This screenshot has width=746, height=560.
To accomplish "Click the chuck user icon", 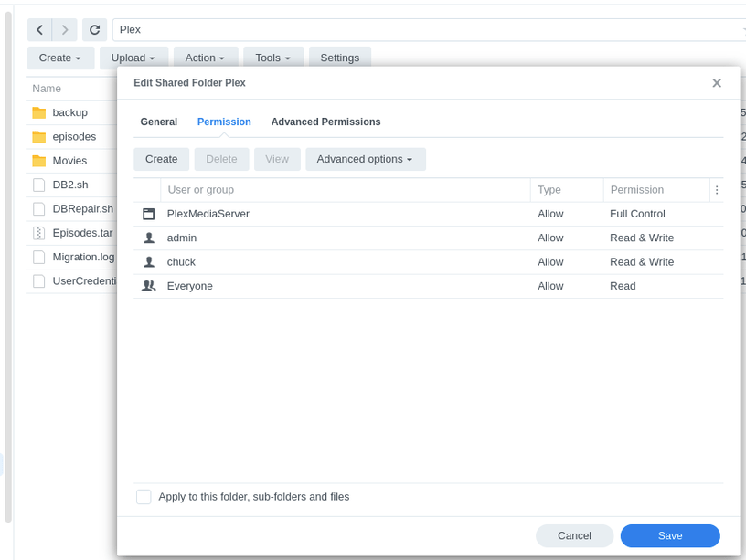I will pos(149,262).
